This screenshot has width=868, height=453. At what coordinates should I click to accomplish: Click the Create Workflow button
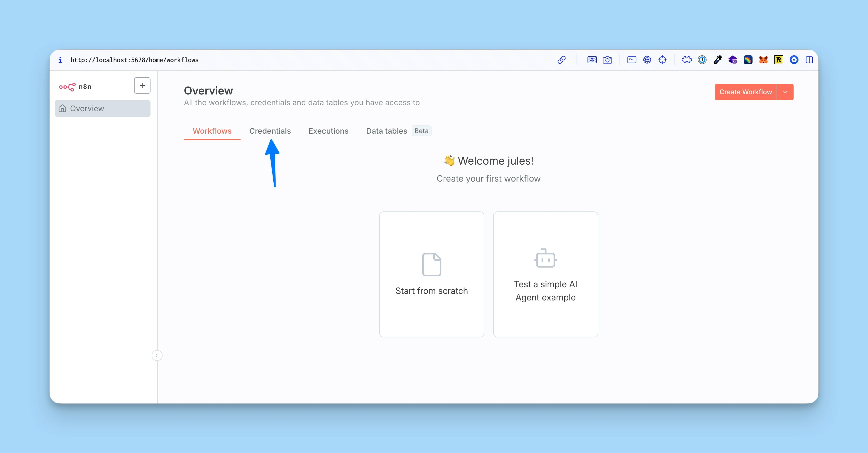(745, 92)
